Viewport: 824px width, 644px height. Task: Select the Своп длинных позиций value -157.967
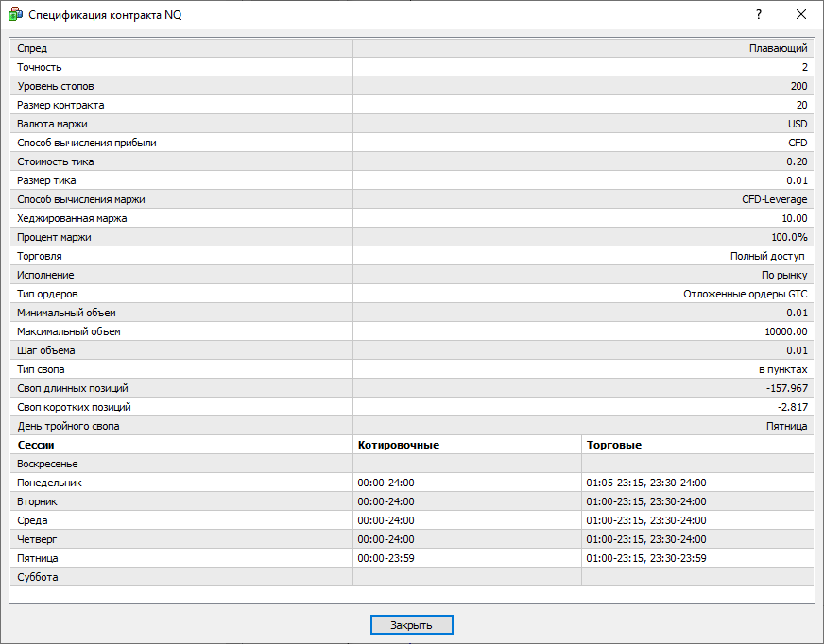786,388
